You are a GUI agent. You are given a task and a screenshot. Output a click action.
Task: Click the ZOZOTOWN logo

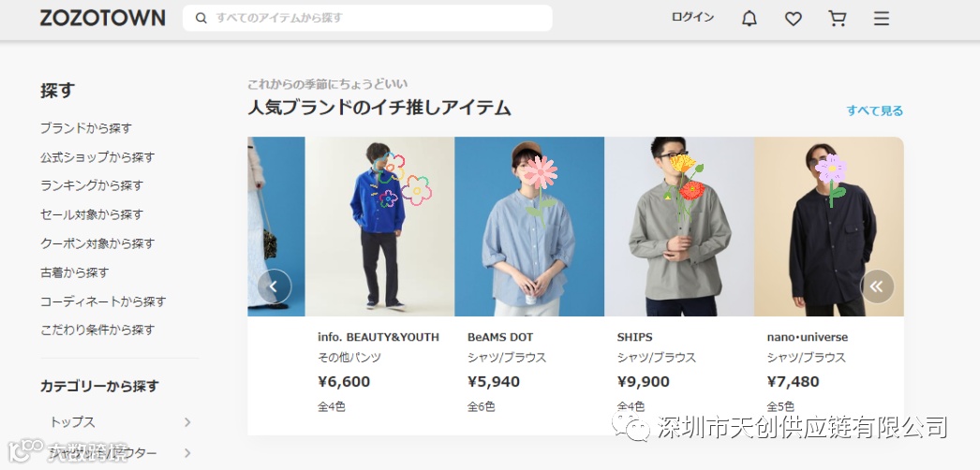click(102, 18)
